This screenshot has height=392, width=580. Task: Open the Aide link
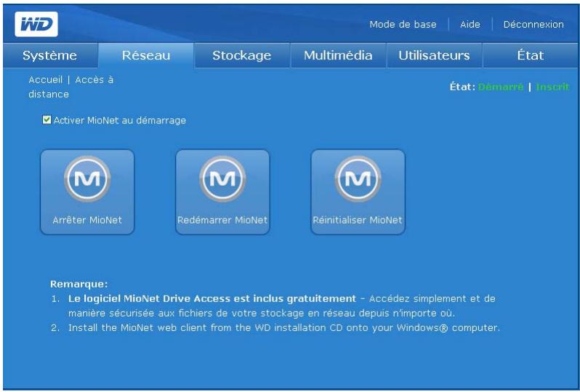click(x=470, y=25)
